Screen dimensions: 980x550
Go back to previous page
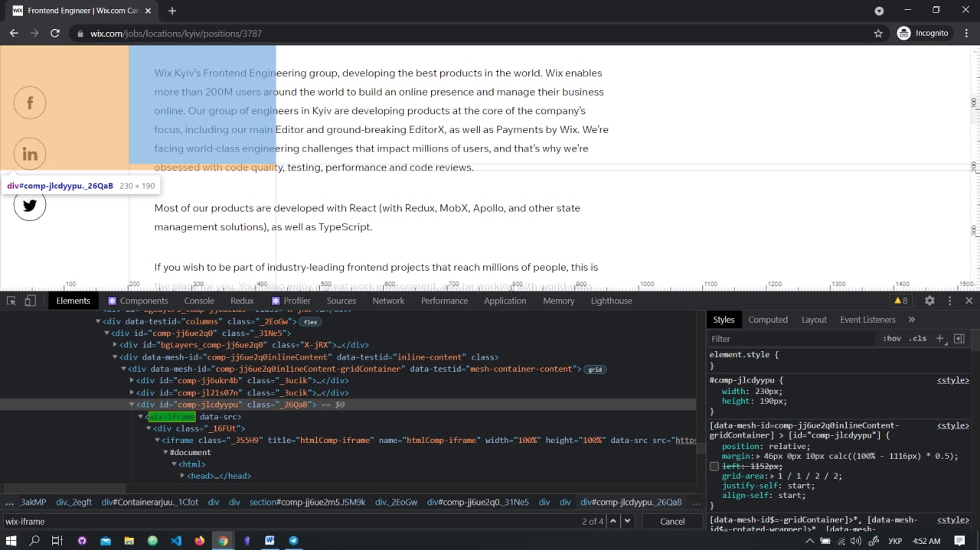[x=14, y=33]
